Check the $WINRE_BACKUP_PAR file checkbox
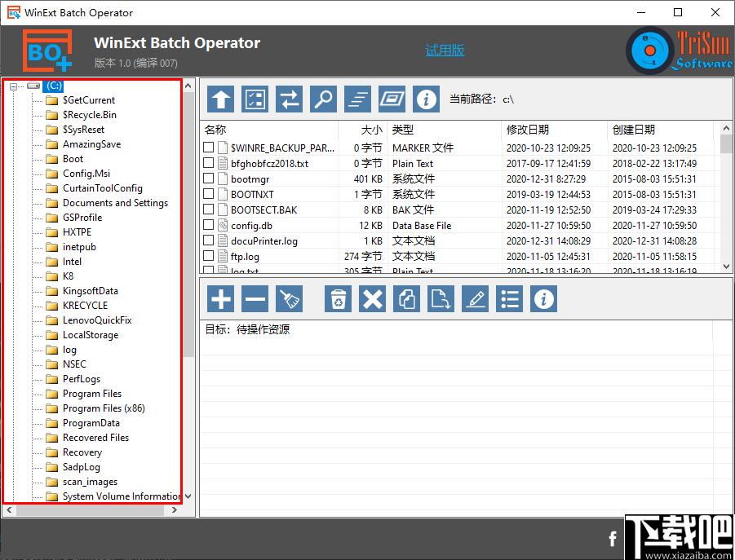Screen dimensions: 735x560 point(209,148)
